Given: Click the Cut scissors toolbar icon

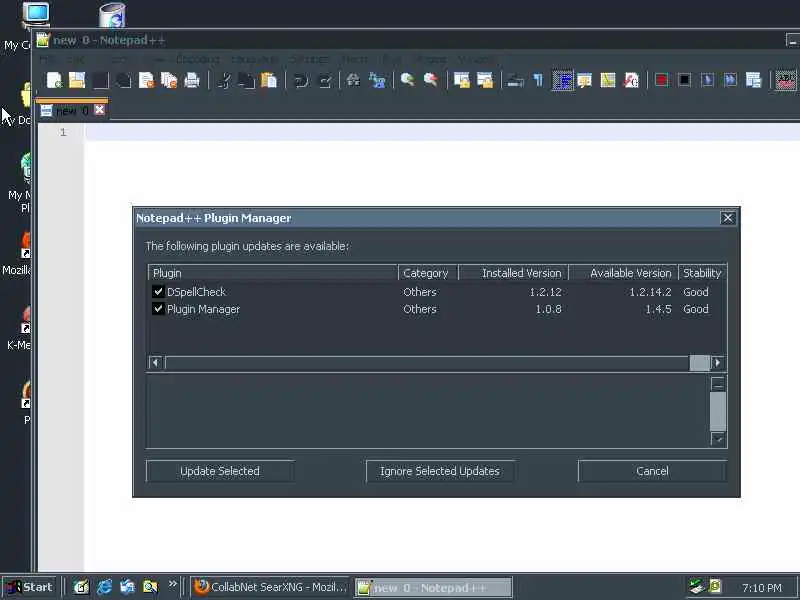Looking at the screenshot, I should 224,80.
